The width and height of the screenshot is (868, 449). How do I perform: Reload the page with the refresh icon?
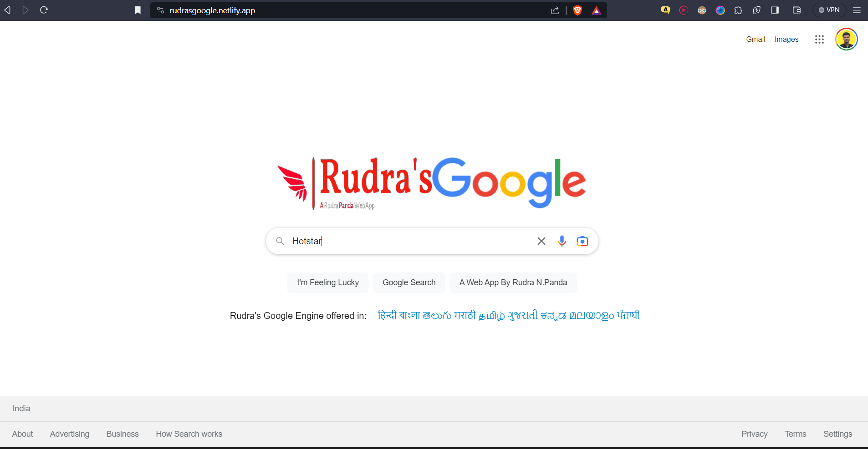pos(44,10)
